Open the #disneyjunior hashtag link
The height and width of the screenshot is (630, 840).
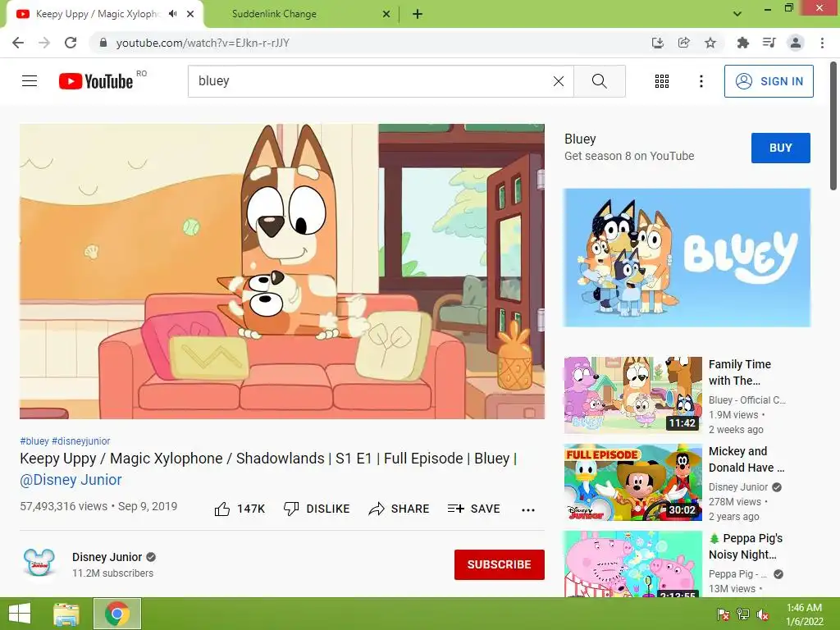(x=81, y=441)
